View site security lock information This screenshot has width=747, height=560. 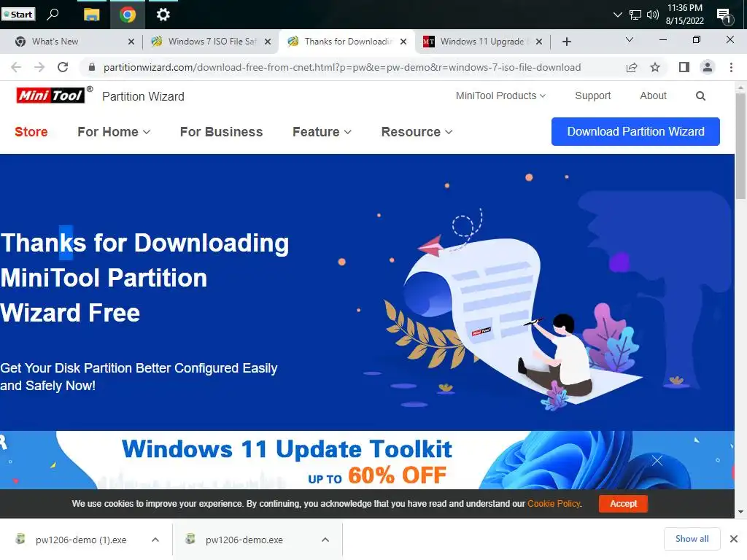point(92,67)
